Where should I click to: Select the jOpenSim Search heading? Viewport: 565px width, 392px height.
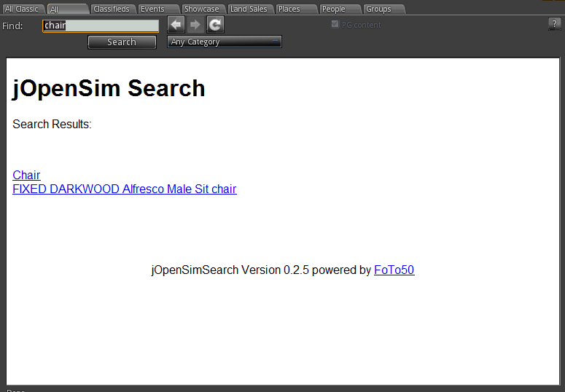[x=109, y=88]
